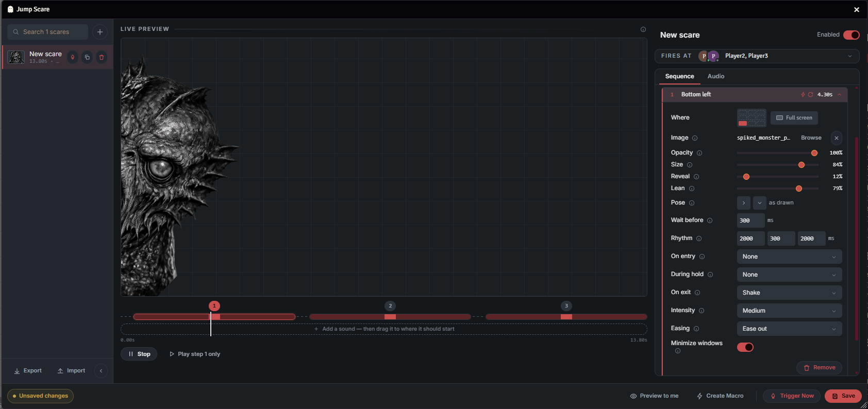Select timeline step marker 3
Image resolution: width=868 pixels, height=409 pixels.
pos(566,306)
